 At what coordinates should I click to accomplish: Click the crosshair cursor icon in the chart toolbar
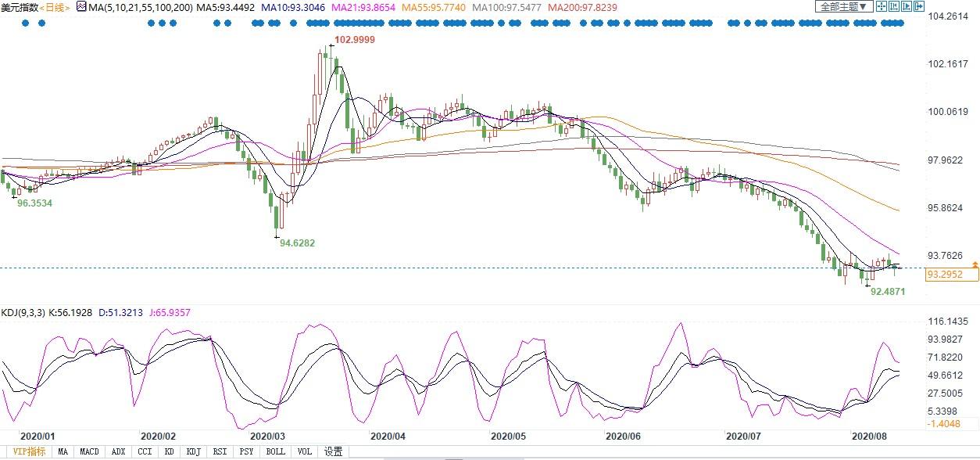pos(882,6)
